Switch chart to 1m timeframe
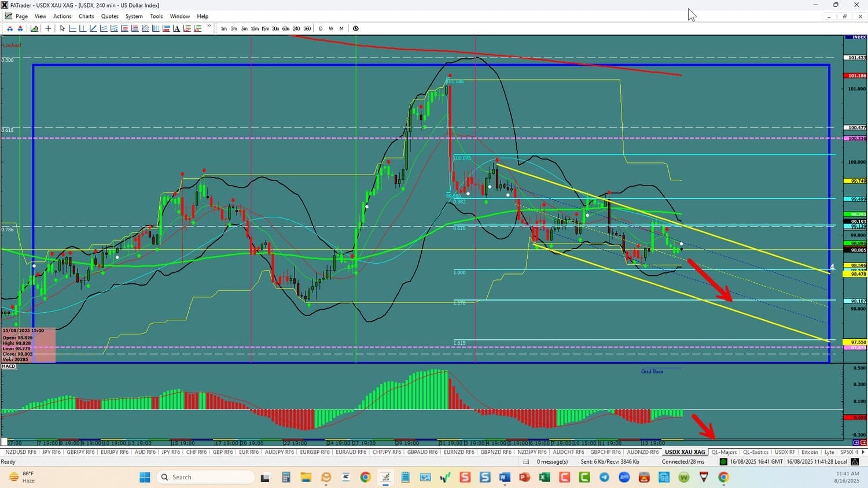Screen dimensions: 868x488 click(x=224, y=28)
